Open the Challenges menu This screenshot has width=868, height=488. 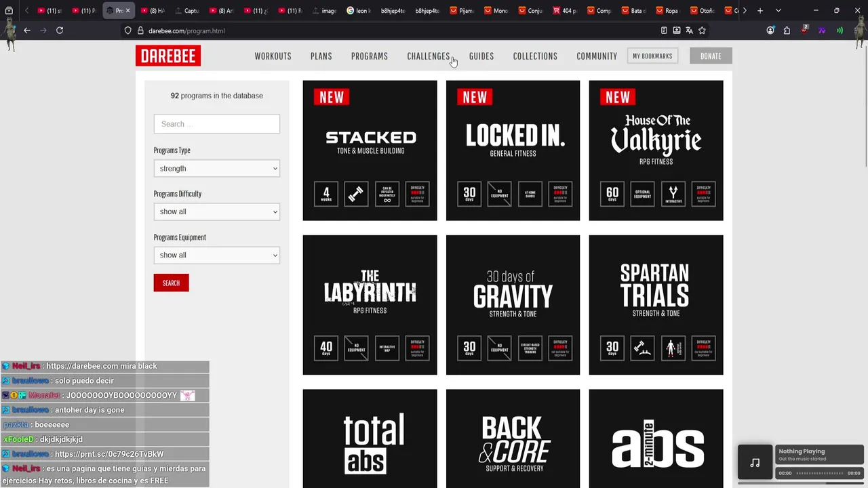click(429, 56)
